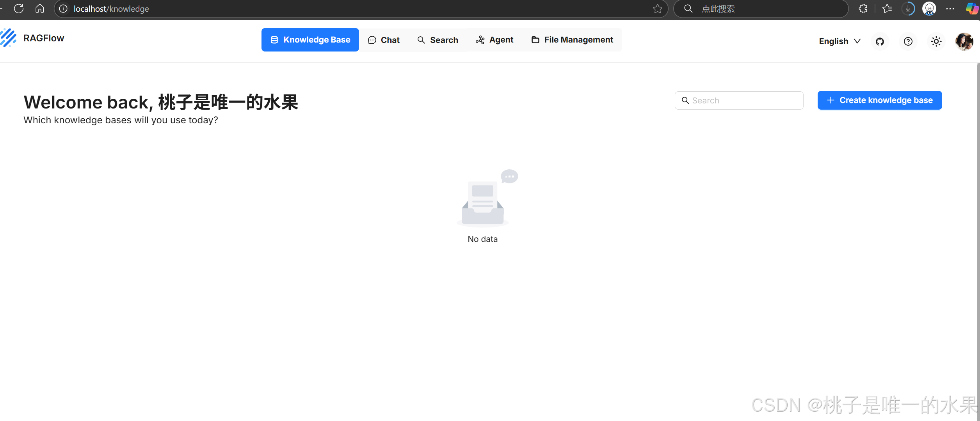Image resolution: width=980 pixels, height=421 pixels.
Task: Open browser extensions puzzle icon
Action: coord(863,9)
